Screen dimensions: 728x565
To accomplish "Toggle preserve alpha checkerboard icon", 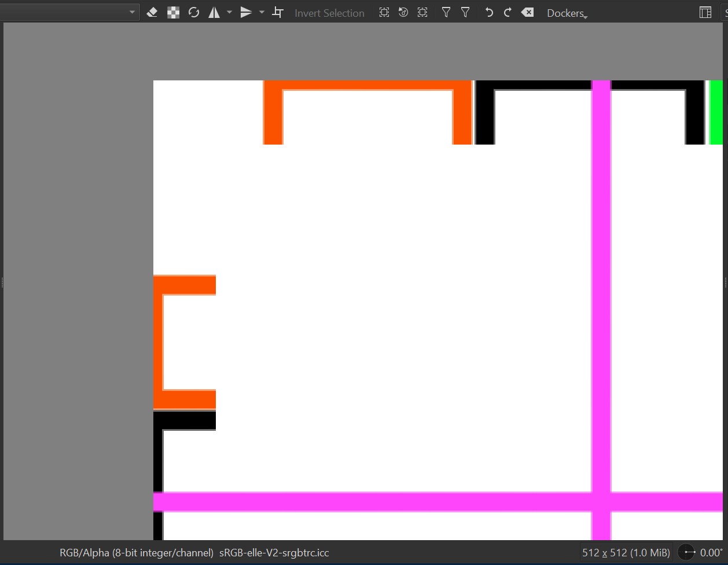I will point(173,13).
